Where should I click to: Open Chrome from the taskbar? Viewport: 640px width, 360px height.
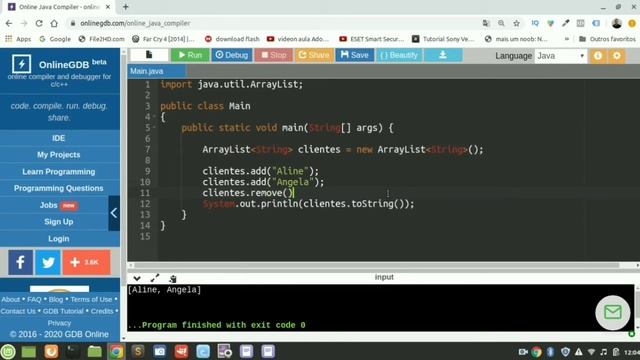click(116, 351)
